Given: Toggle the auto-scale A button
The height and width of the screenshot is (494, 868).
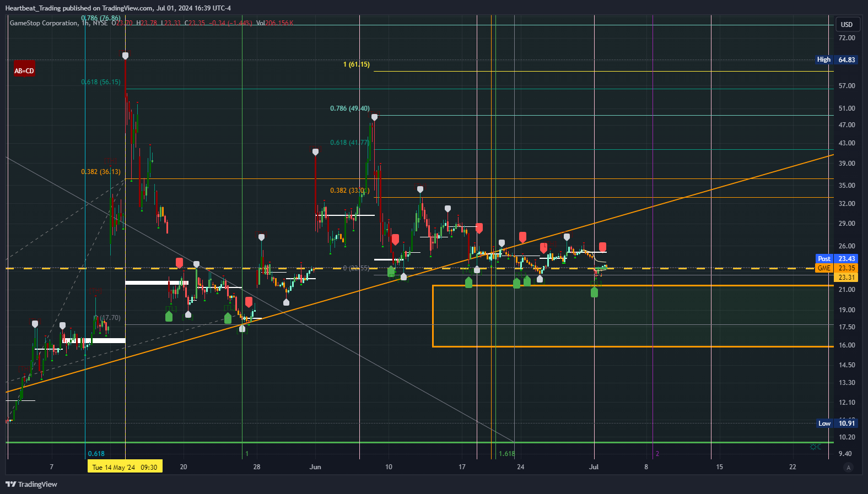Looking at the screenshot, I should 849,468.
